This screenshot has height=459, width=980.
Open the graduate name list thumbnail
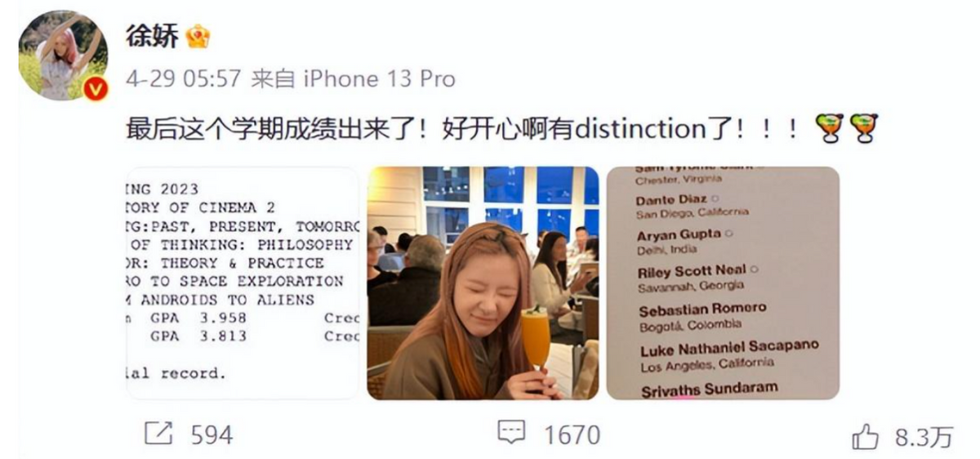coord(723,283)
